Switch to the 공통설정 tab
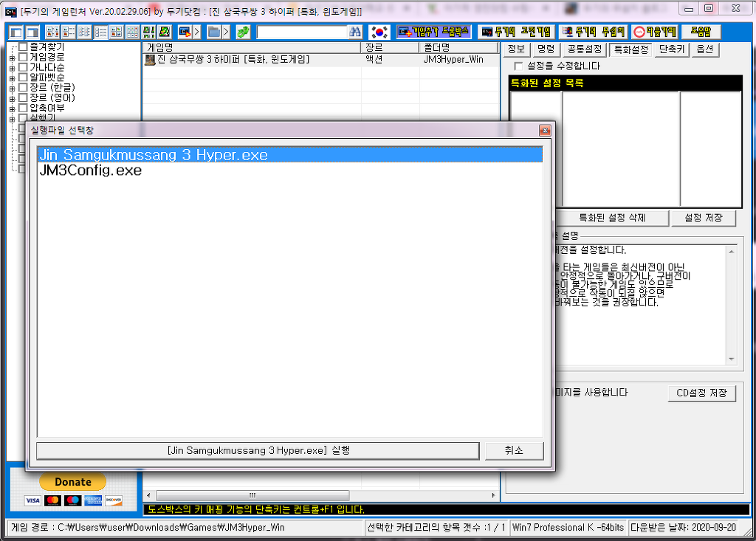The height and width of the screenshot is (541, 756). [x=585, y=49]
